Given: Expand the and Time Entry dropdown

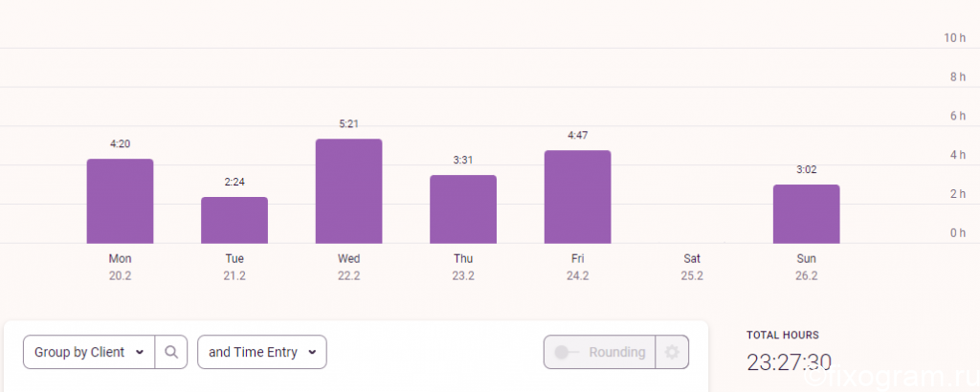Looking at the screenshot, I should tap(262, 352).
